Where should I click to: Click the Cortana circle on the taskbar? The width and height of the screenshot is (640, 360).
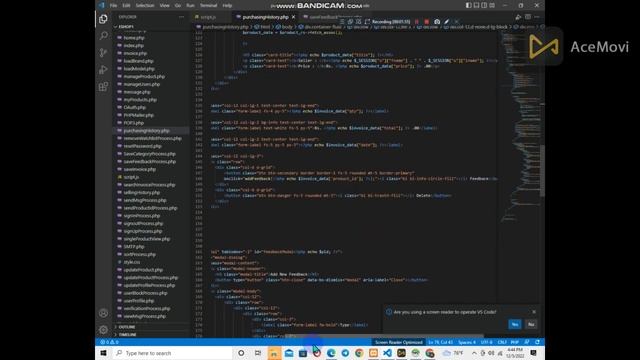tap(241, 353)
